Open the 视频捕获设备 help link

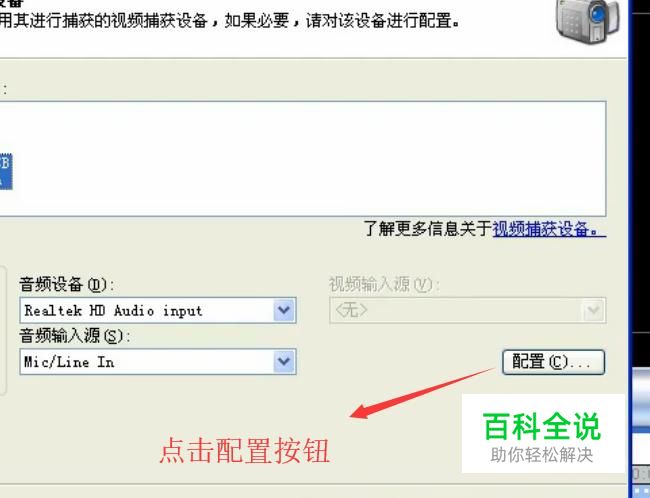tap(549, 229)
